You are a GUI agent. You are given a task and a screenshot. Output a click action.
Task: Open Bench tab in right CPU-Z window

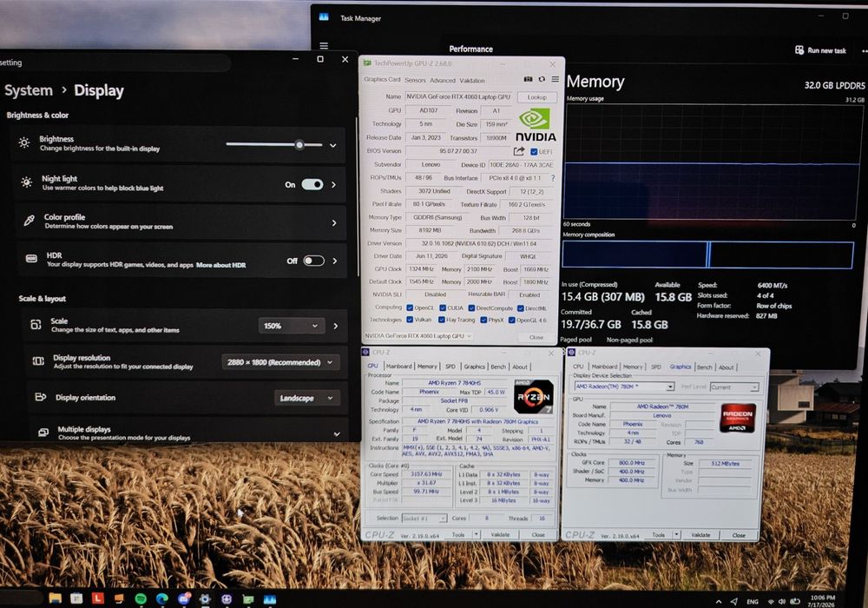704,367
